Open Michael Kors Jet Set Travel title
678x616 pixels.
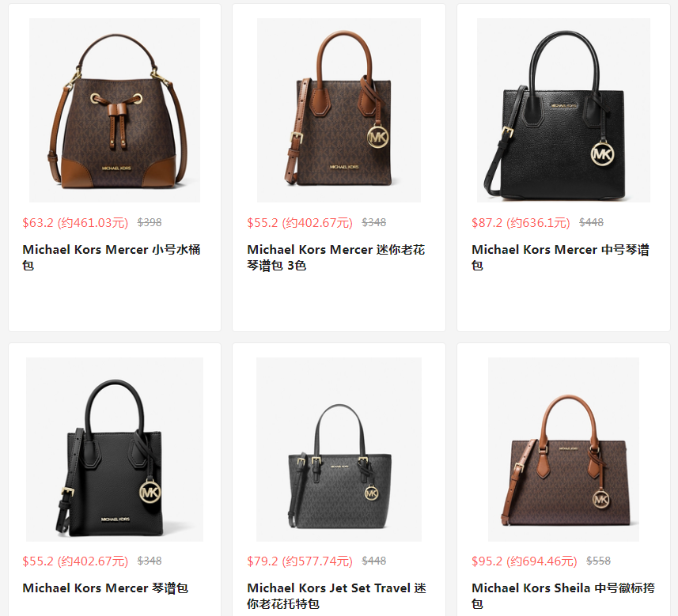coord(336,595)
